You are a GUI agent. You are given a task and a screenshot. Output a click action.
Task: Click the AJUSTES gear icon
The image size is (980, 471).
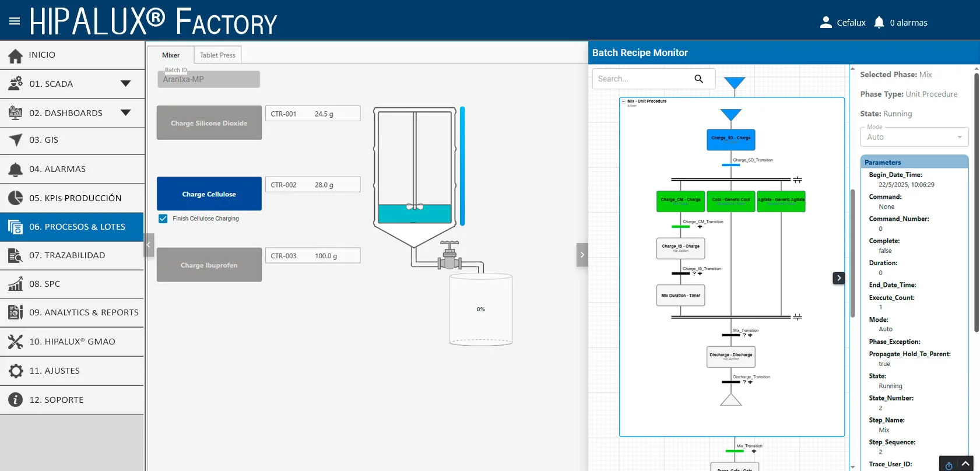[16, 371]
